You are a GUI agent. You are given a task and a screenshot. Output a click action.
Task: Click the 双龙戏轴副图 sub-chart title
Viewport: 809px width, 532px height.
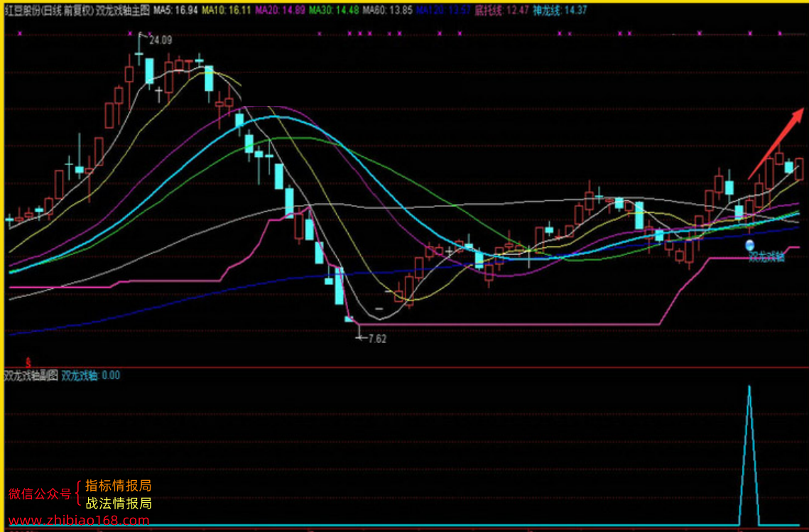click(x=31, y=376)
